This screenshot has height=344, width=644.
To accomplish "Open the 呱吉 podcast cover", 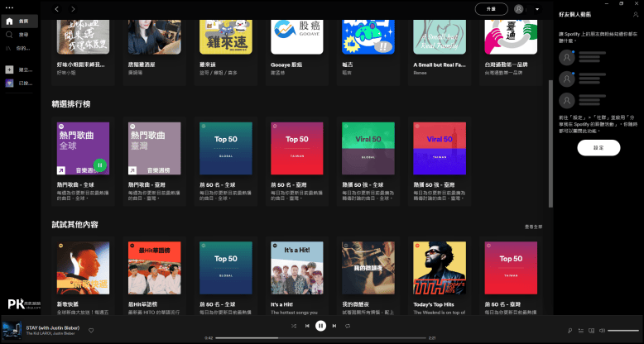I will (x=368, y=37).
